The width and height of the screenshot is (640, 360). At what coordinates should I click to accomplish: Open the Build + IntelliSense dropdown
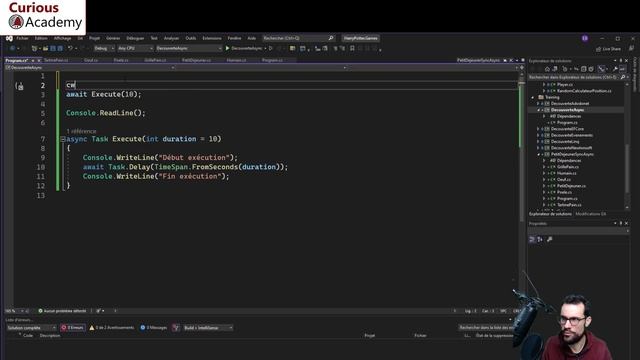coord(208,328)
